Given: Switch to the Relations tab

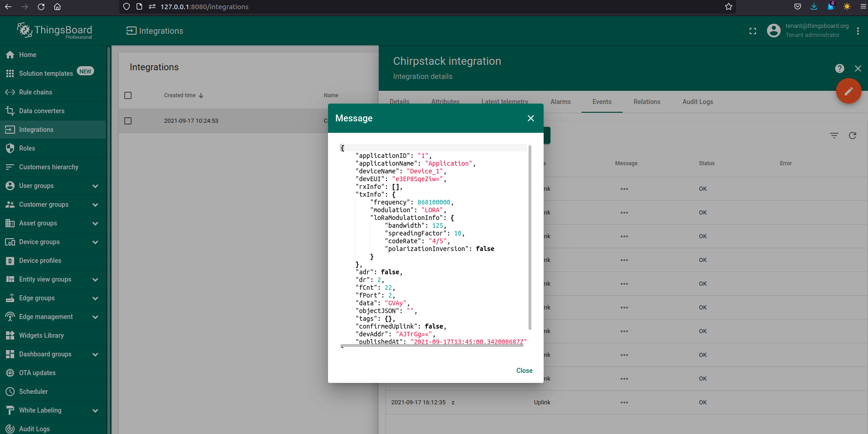Looking at the screenshot, I should click(647, 102).
